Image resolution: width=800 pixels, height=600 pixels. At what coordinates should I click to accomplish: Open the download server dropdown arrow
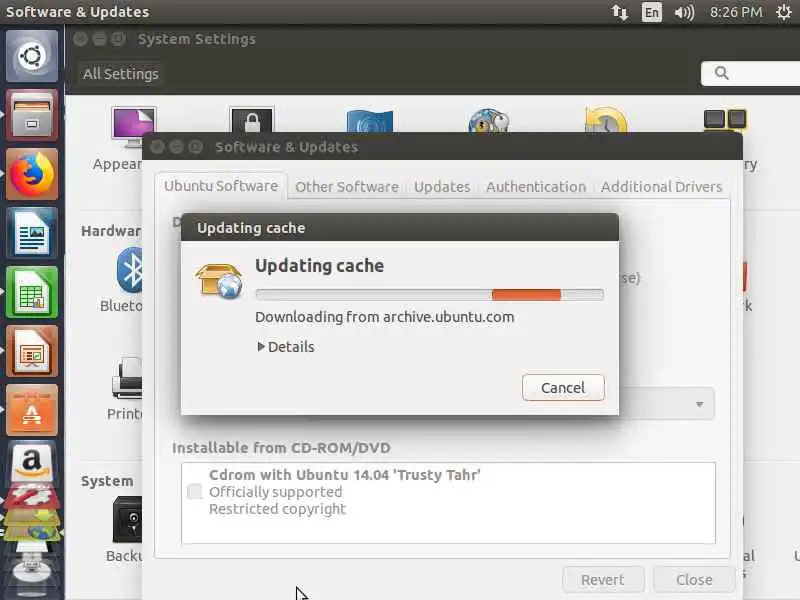tap(699, 404)
